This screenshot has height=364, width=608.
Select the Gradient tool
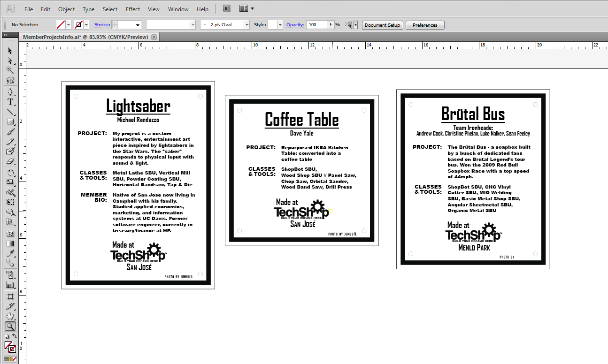(x=10, y=243)
